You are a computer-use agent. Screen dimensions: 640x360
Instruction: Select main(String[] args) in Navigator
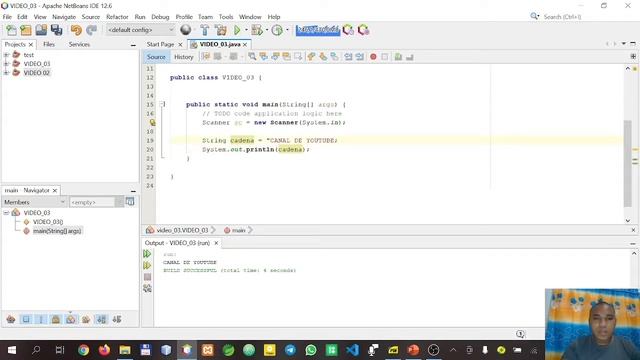point(57,231)
